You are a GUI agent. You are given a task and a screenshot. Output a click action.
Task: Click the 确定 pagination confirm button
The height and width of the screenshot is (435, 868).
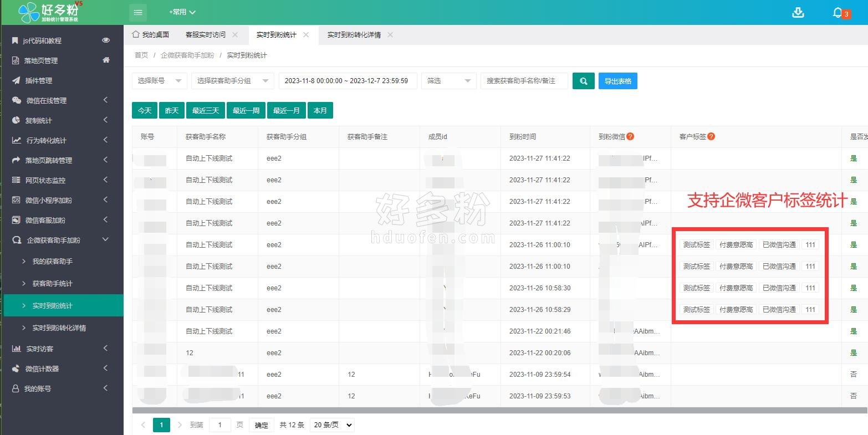[262, 425]
